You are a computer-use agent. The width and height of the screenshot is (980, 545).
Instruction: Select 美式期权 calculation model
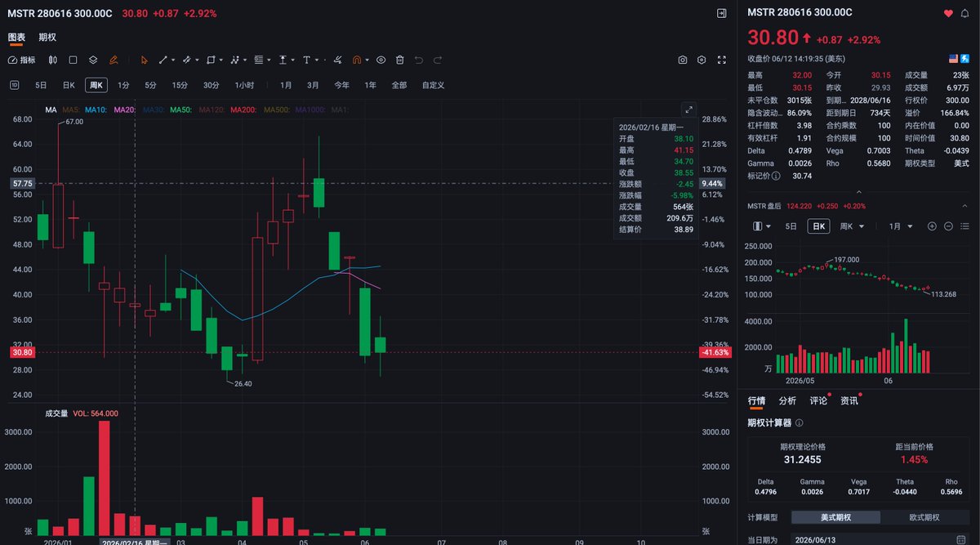(835, 517)
